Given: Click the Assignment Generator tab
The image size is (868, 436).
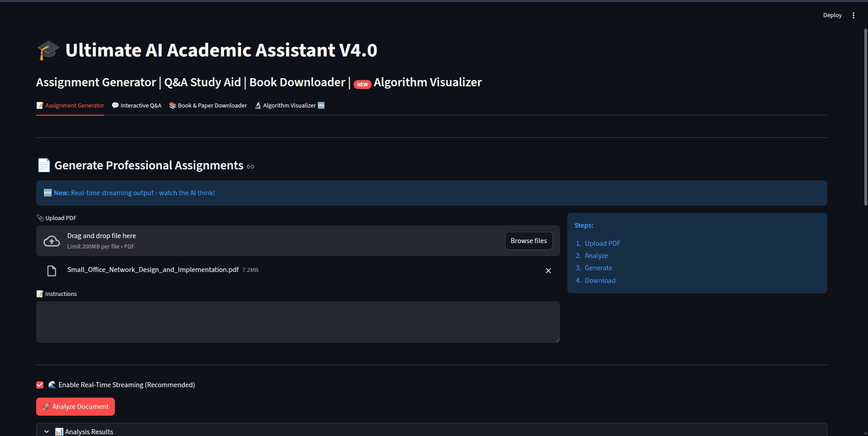Looking at the screenshot, I should pos(70,106).
